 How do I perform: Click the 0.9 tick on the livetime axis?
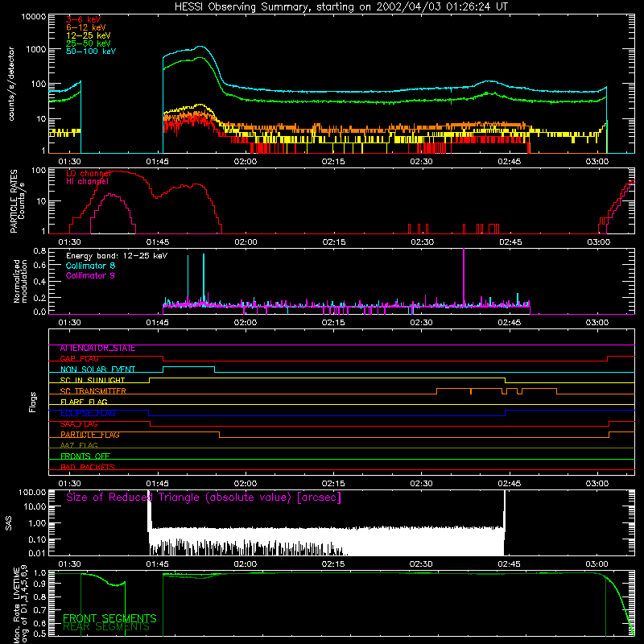[40, 584]
